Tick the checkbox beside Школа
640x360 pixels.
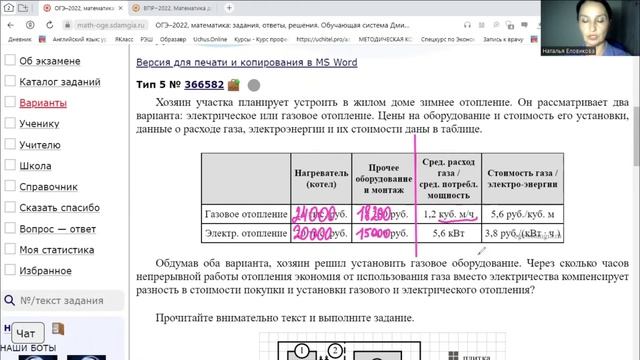[10, 165]
